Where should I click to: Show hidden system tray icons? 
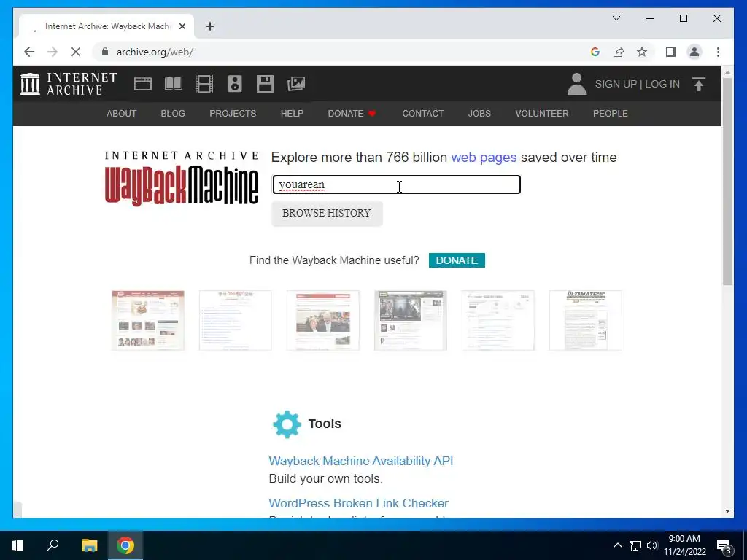coord(617,545)
